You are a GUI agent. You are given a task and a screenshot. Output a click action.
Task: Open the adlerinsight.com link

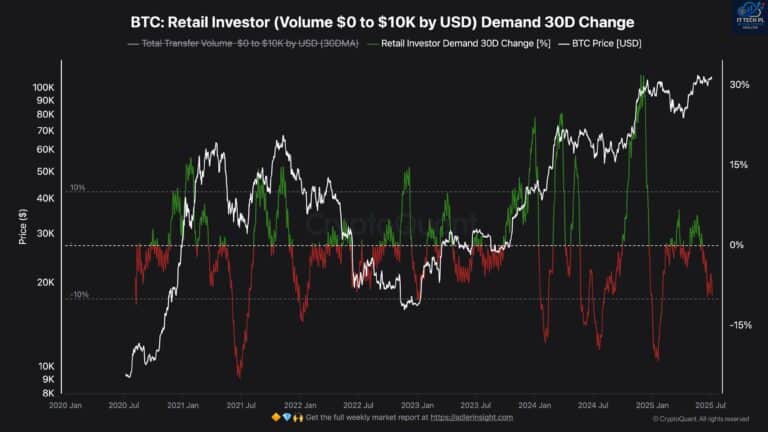pos(471,417)
